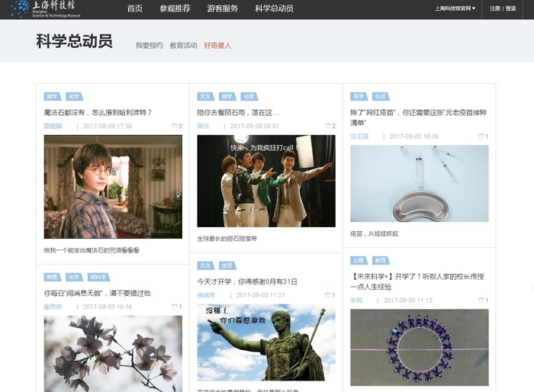The width and height of the screenshot is (534, 392).
Task: Click the 注册 link
Action: 495,8
